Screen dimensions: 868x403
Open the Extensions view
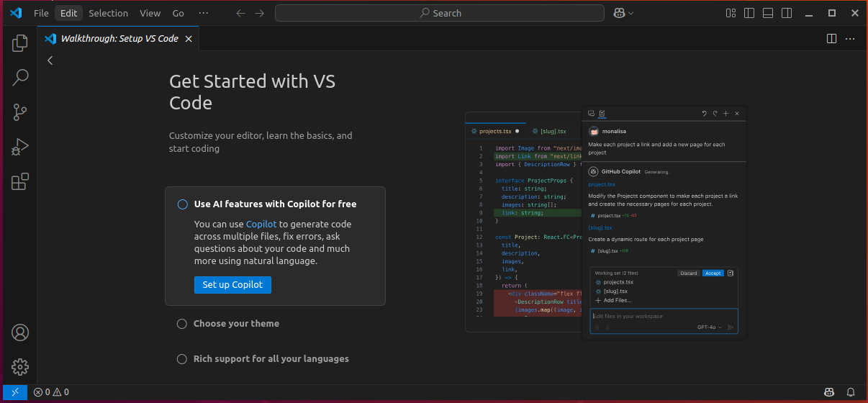coord(20,181)
